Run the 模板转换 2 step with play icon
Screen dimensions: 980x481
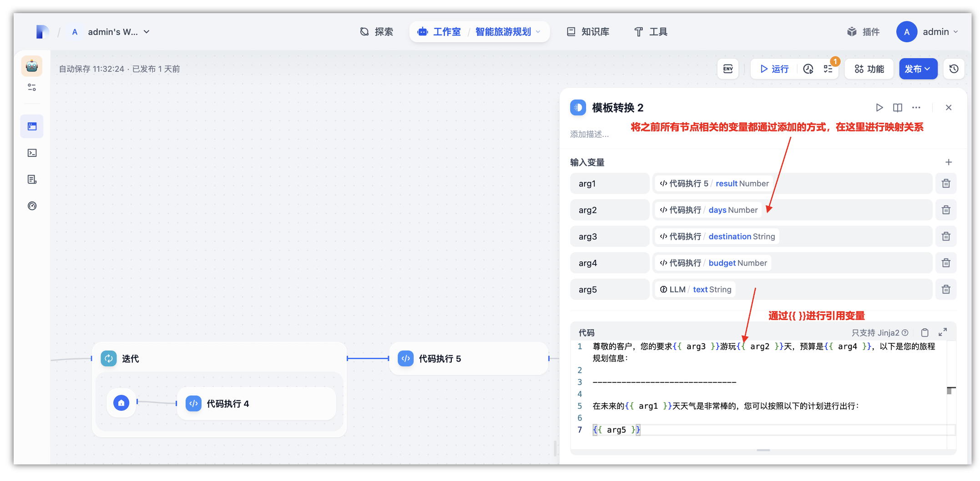879,108
